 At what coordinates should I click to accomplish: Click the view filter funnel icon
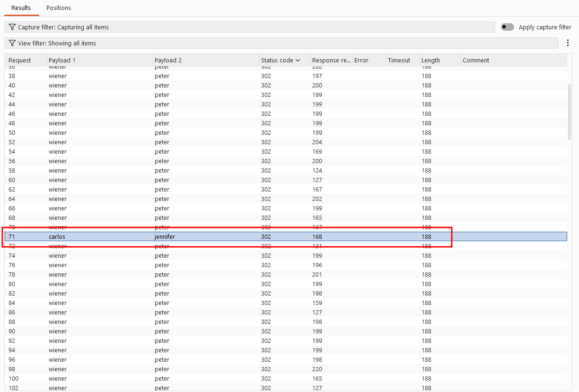click(x=12, y=43)
